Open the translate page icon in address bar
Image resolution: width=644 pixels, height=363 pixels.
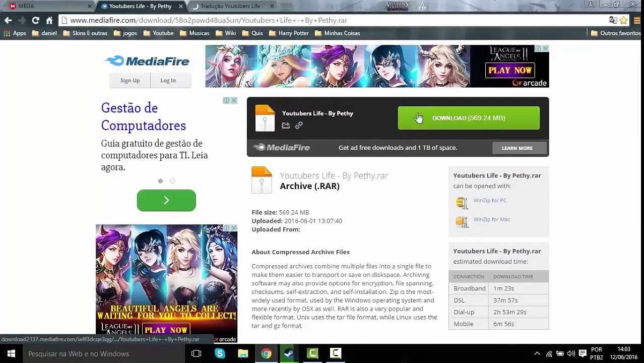(x=613, y=20)
